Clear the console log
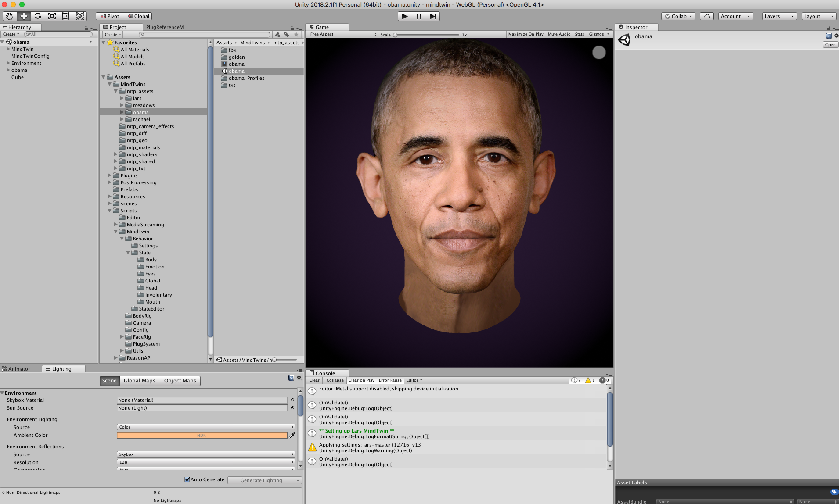Image resolution: width=839 pixels, height=504 pixels. tap(314, 380)
